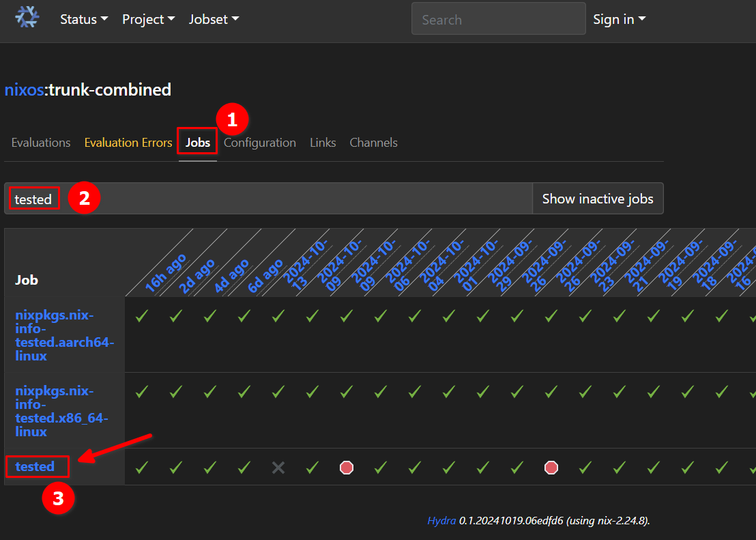
Task: Click x86_64-linux row checkmark under 16h ago
Action: [142, 392]
